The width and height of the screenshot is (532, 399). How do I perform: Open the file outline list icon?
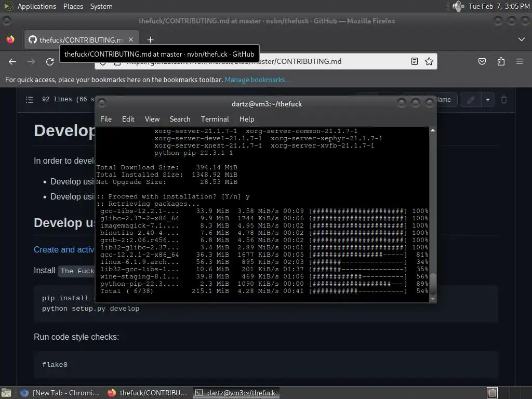tap(30, 100)
